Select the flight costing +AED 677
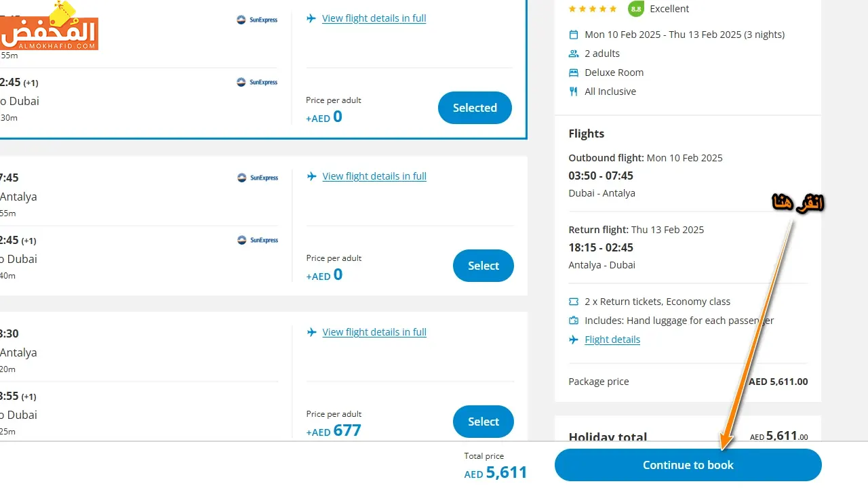Image resolution: width=868 pixels, height=488 pixels. [483, 422]
